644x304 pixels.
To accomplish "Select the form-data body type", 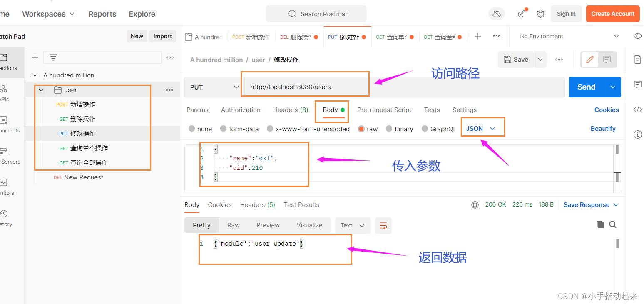I will point(239,129).
